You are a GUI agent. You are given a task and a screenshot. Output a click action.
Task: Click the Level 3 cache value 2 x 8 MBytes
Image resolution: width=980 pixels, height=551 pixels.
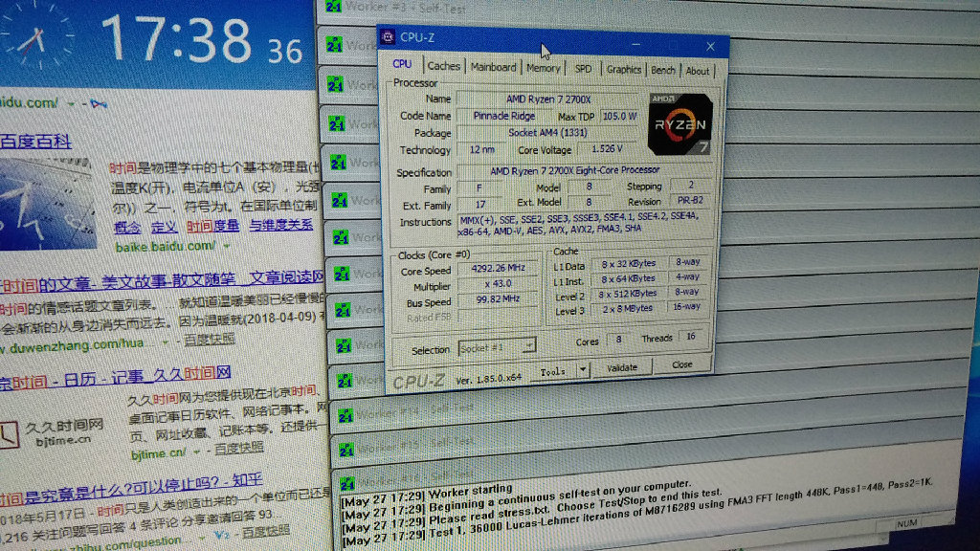click(x=627, y=308)
